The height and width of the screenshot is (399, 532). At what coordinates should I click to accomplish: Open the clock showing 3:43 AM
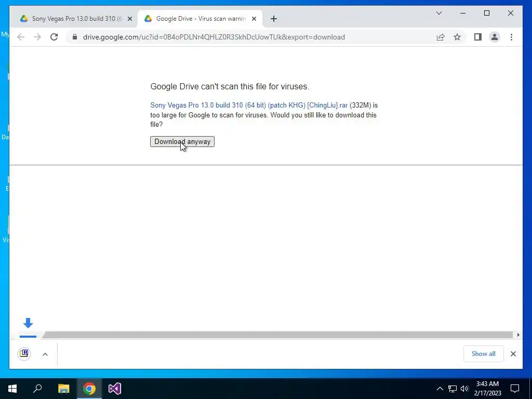point(487,389)
